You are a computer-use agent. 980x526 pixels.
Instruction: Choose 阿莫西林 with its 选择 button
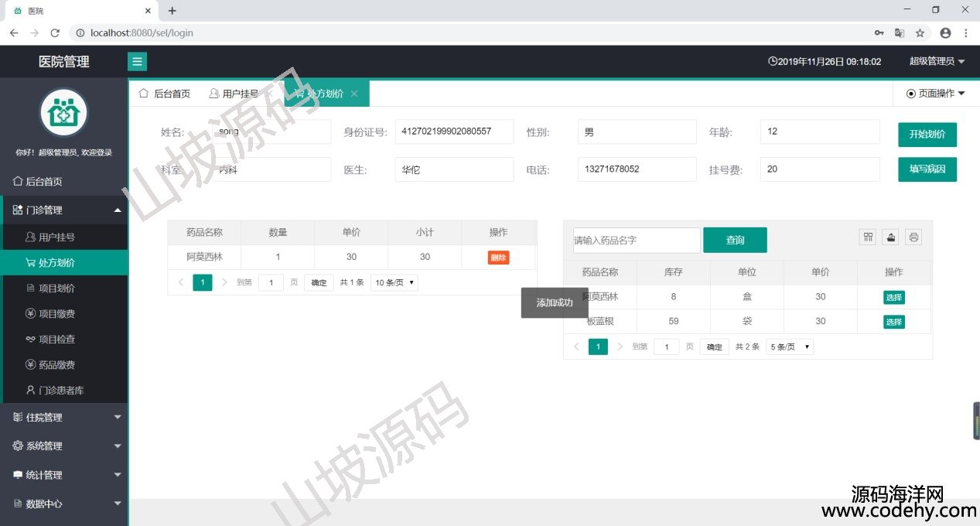[x=894, y=297]
